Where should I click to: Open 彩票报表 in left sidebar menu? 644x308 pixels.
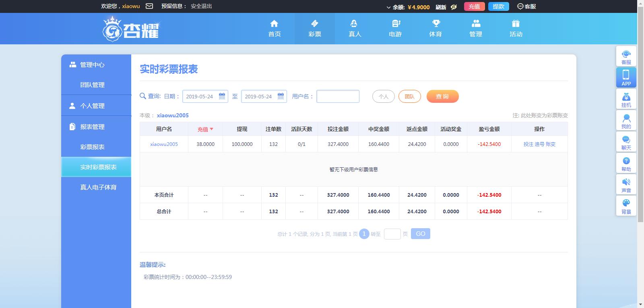tap(92, 147)
